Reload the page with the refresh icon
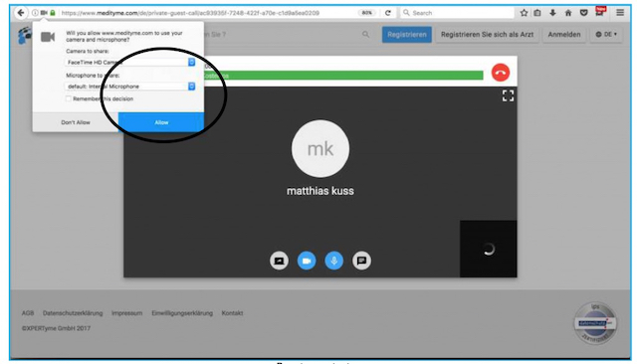637x364 pixels. (388, 13)
